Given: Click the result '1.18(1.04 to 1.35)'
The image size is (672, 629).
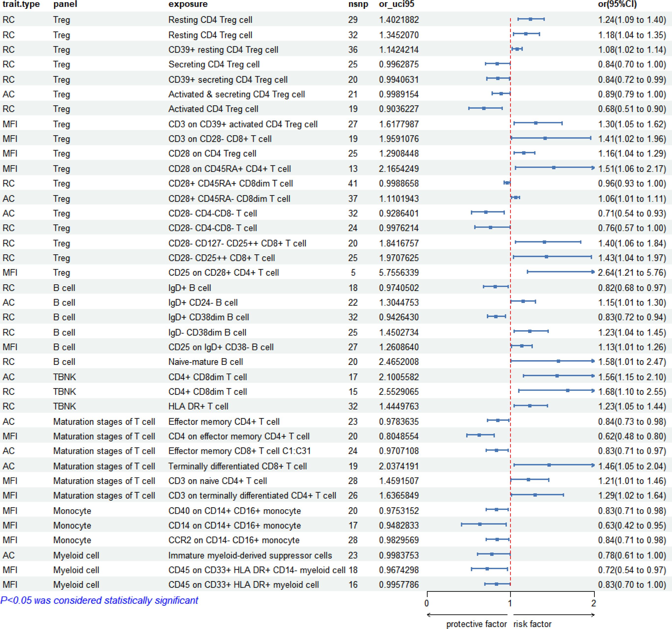Looking at the screenshot, I should coord(632,35).
